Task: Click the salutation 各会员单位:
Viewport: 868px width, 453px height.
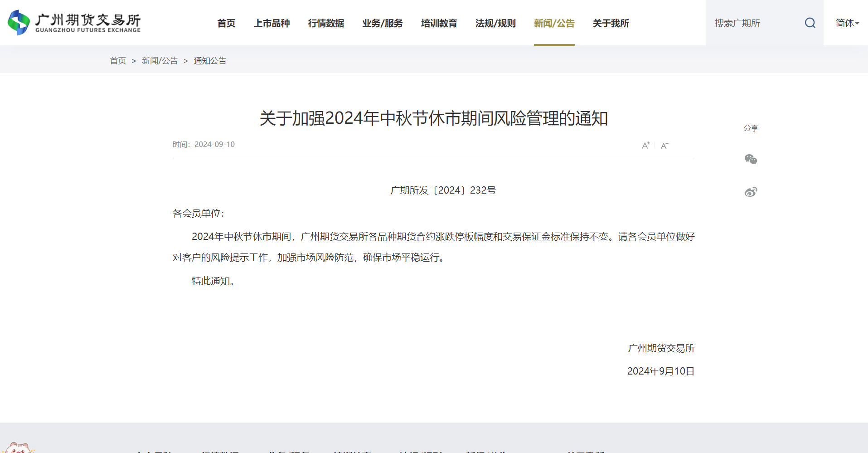Action: [198, 213]
